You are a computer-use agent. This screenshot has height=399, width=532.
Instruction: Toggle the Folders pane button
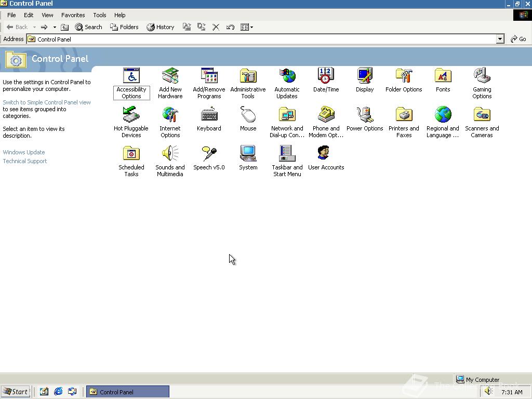(124, 27)
